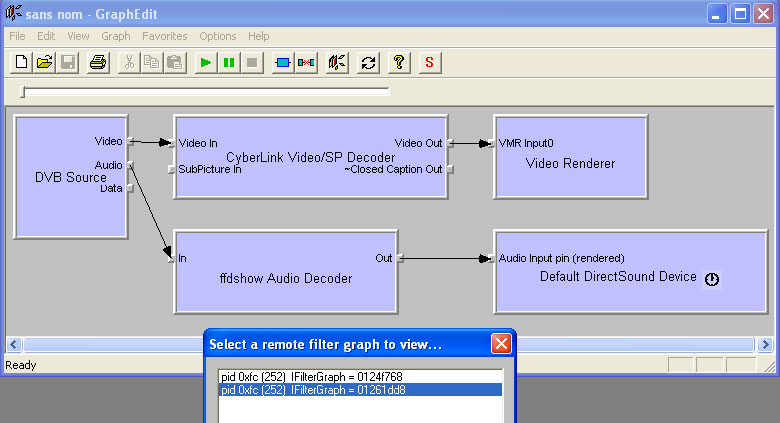Open a graph file with folder icon
Image resolution: width=780 pixels, height=423 pixels.
[45, 63]
